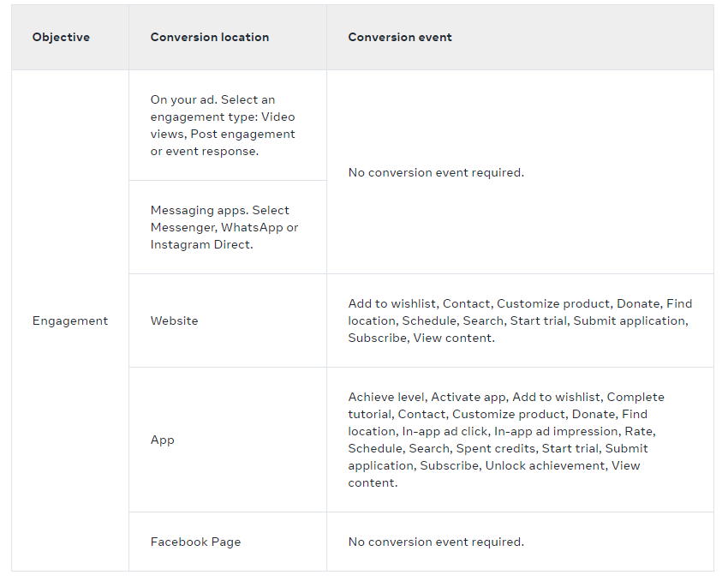728x581 pixels.
Task: Click the Conversion location column header
Action: (209, 37)
